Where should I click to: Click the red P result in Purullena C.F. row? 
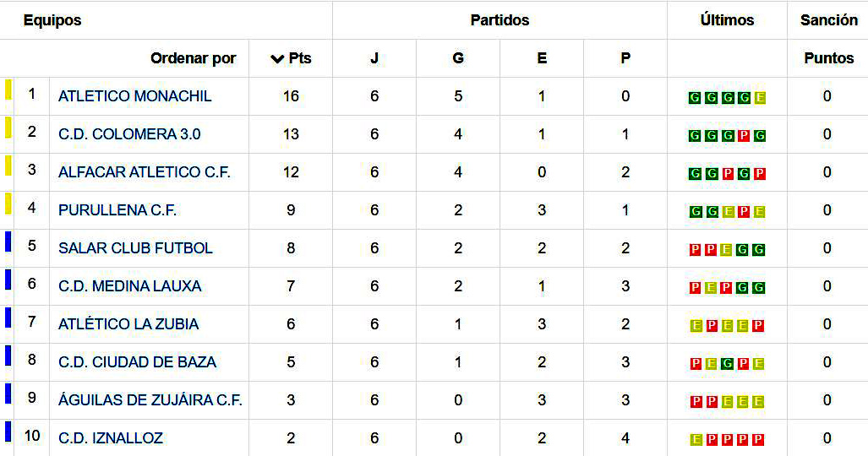coord(744,212)
